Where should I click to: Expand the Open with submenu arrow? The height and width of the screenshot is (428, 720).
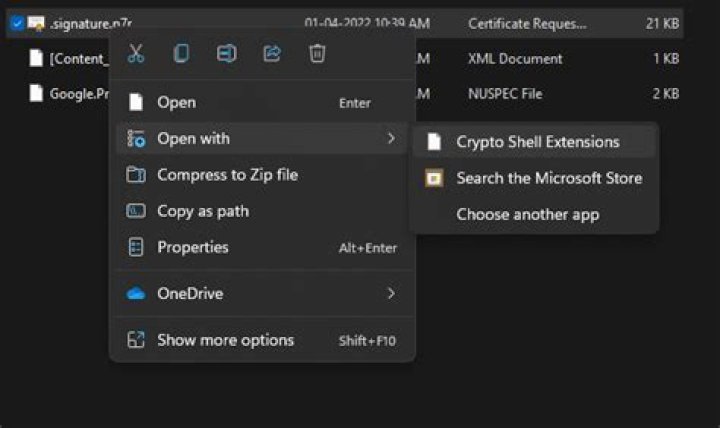pos(391,138)
